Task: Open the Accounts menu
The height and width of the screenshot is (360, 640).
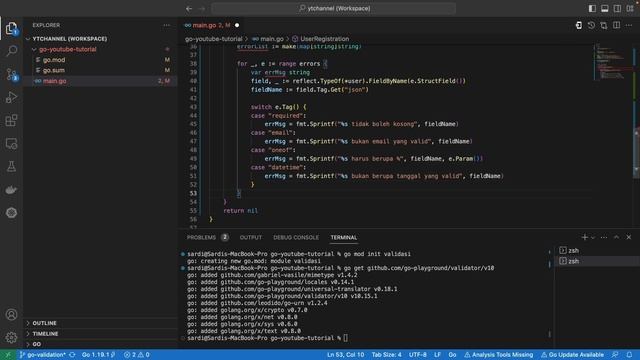Action: point(11,314)
